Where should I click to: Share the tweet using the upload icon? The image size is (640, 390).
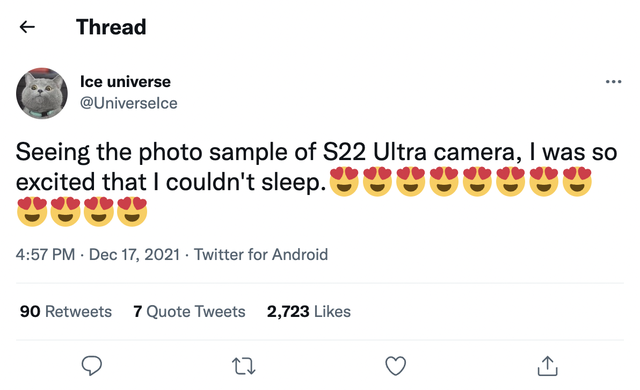(547, 366)
